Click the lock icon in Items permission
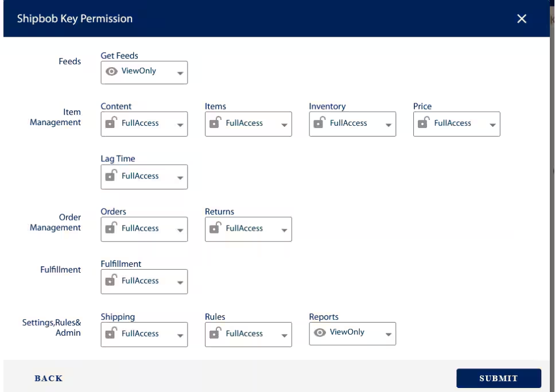The height and width of the screenshot is (392, 555). click(x=216, y=123)
